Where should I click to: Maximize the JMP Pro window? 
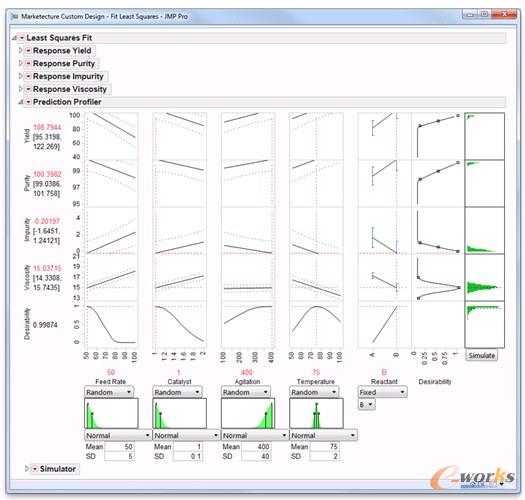(x=484, y=14)
